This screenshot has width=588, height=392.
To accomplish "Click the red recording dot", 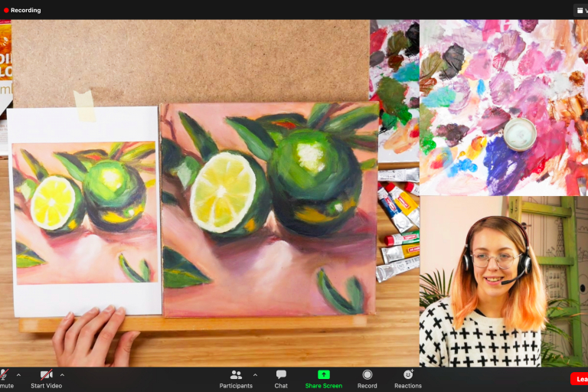I will (6, 10).
